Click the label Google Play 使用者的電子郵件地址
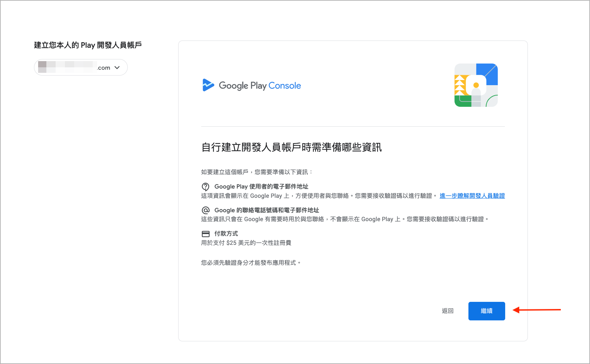Screen dimensions: 590x364 [261, 186]
